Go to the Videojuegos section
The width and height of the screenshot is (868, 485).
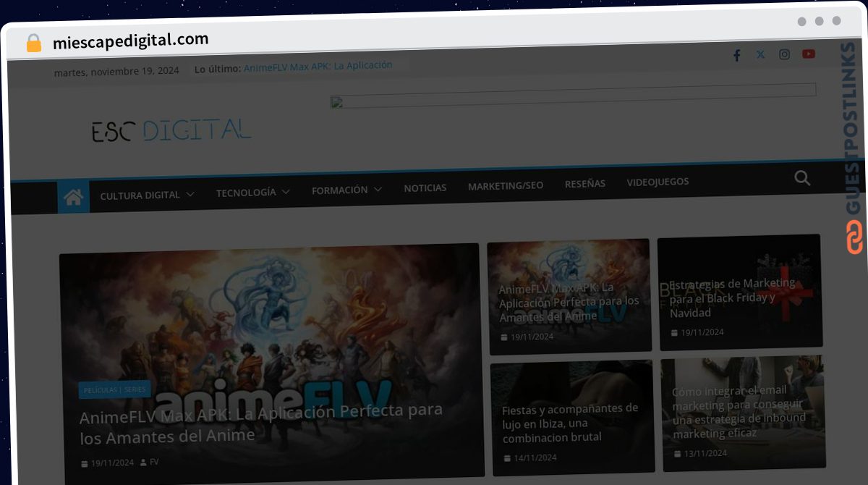(658, 182)
